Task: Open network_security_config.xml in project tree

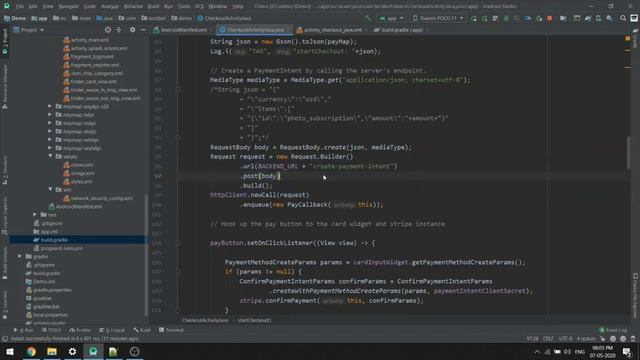Action: (x=98, y=198)
